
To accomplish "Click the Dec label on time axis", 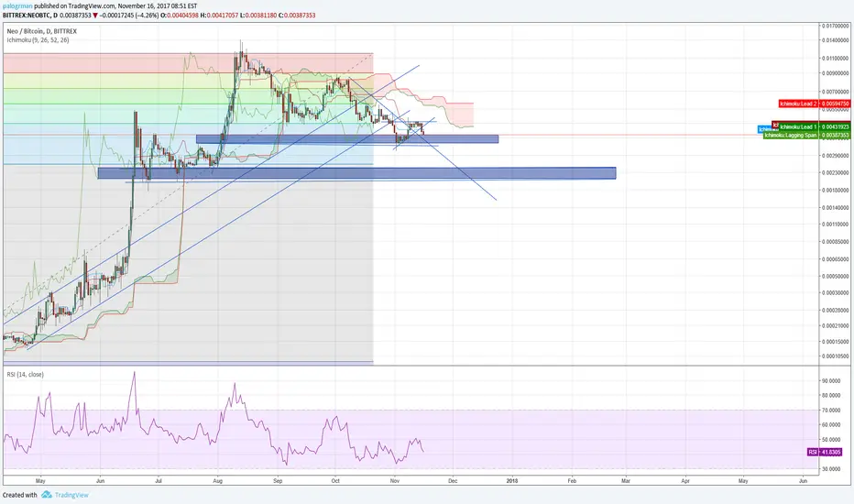I will tap(453, 481).
